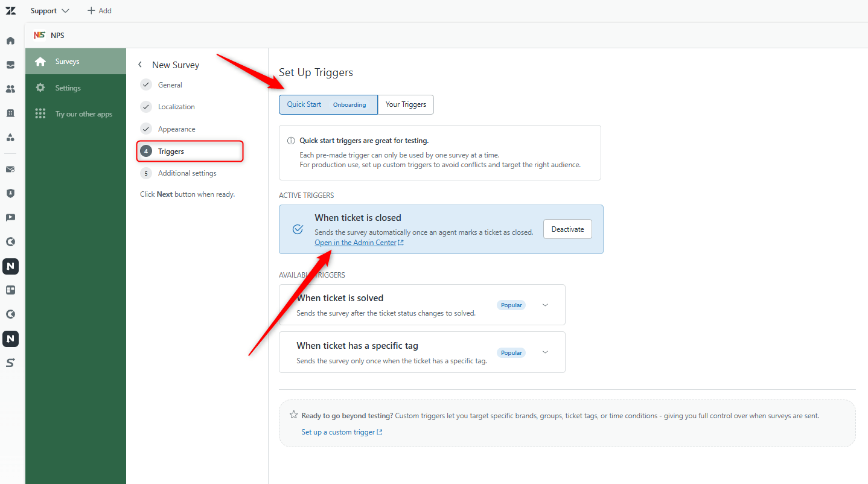Screen dimensions: 868x484
Task: Open Surveys in the green sidebar
Action: click(76, 62)
